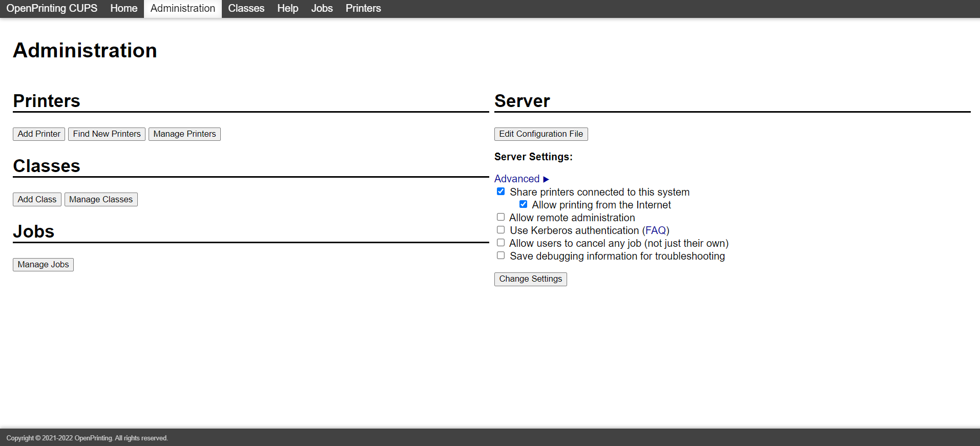Viewport: 980px width, 446px height.
Task: Open the OpenPrinting CUPS home link
Action: click(52, 8)
